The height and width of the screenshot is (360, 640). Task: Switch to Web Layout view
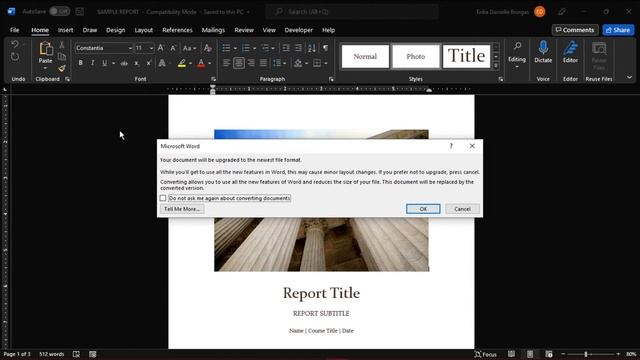(549, 354)
